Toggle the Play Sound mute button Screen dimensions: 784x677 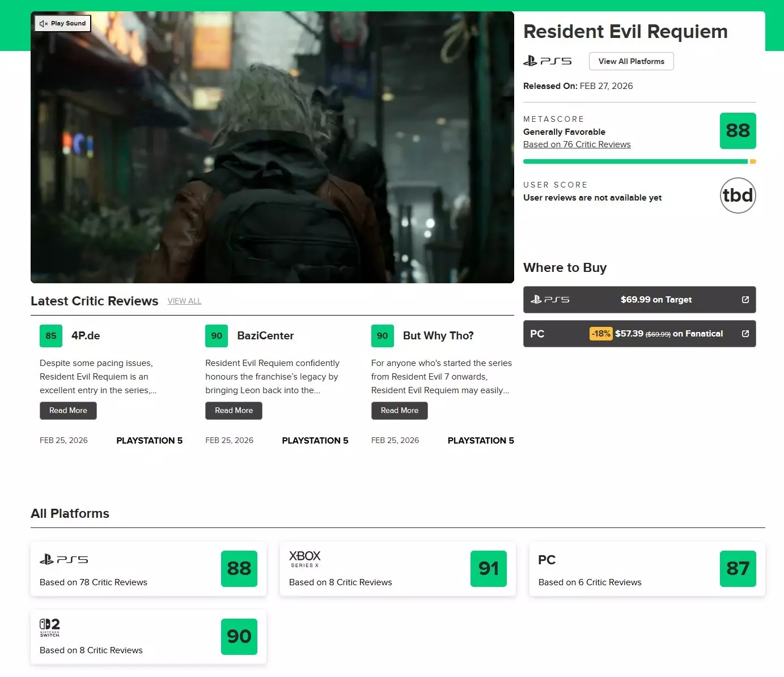click(x=62, y=23)
